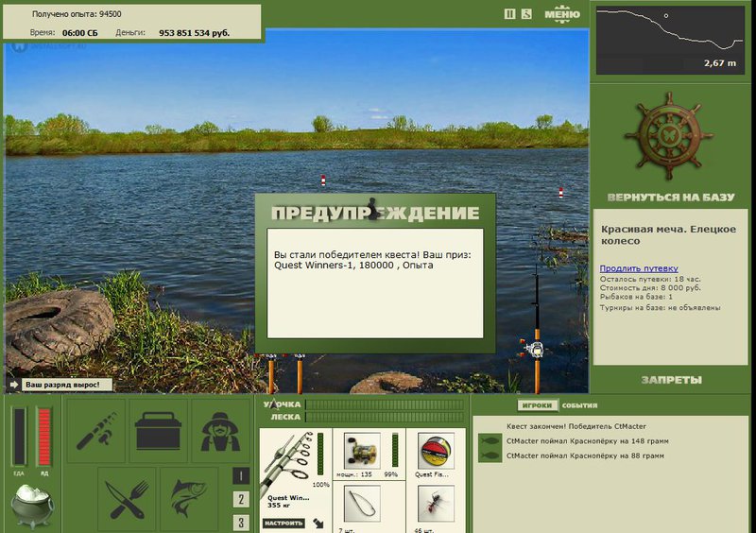Click the НАСТРОИТЬ button
Viewport: 756px width, 533px height.
tap(283, 523)
